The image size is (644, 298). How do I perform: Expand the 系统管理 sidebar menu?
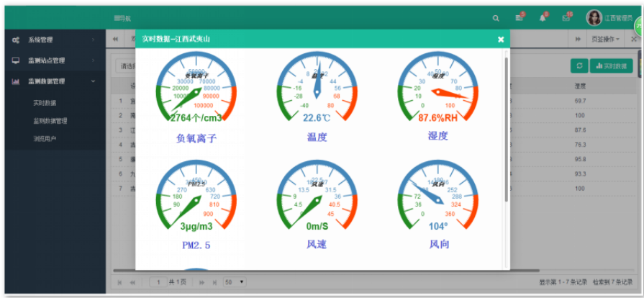(52, 40)
